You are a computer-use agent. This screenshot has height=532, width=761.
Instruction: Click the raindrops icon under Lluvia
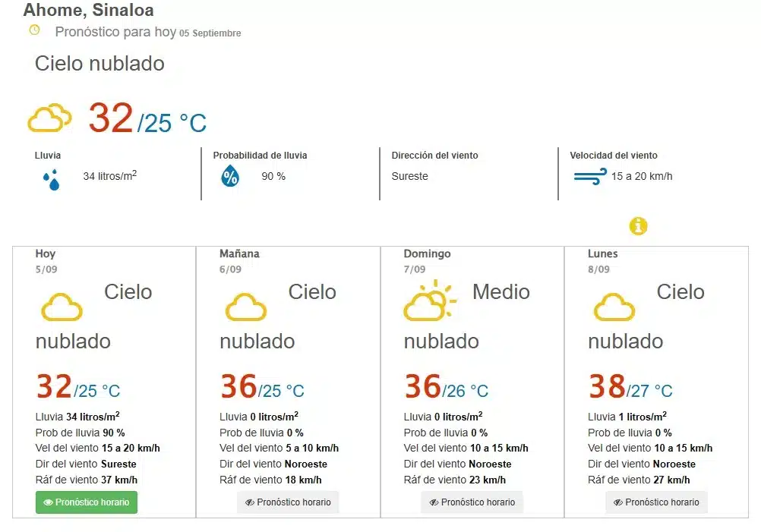pos(52,179)
